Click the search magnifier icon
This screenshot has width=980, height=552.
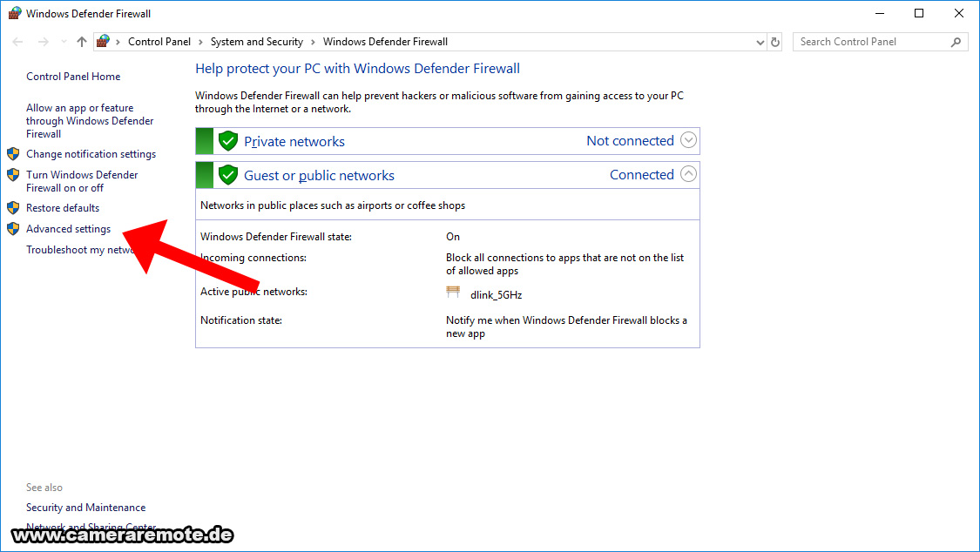956,42
